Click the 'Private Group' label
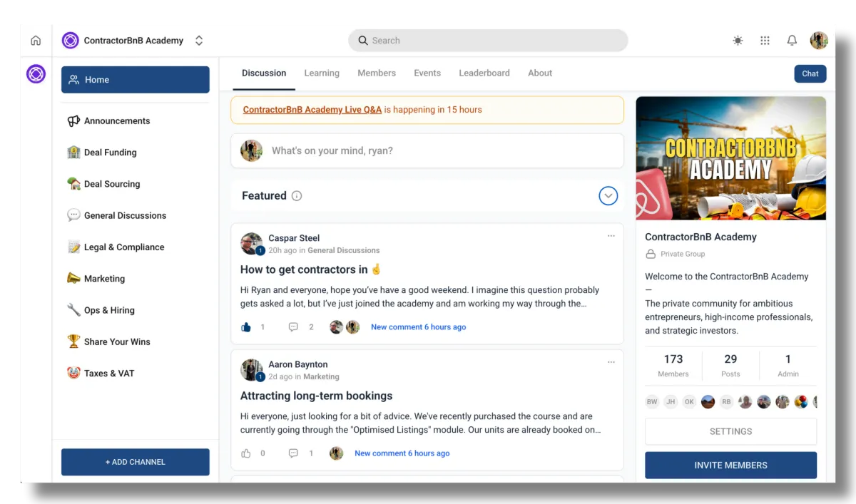This screenshot has width=856, height=504. click(683, 254)
